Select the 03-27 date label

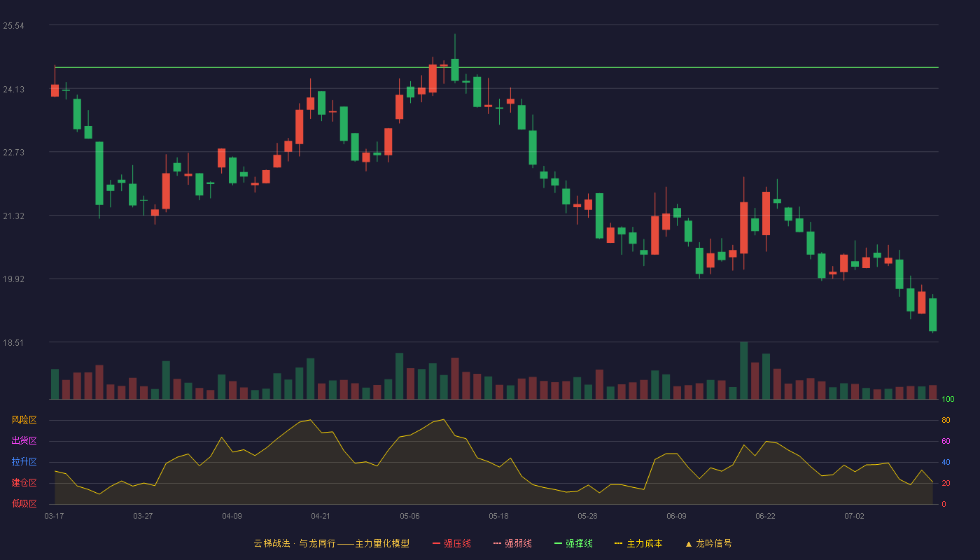click(x=143, y=516)
